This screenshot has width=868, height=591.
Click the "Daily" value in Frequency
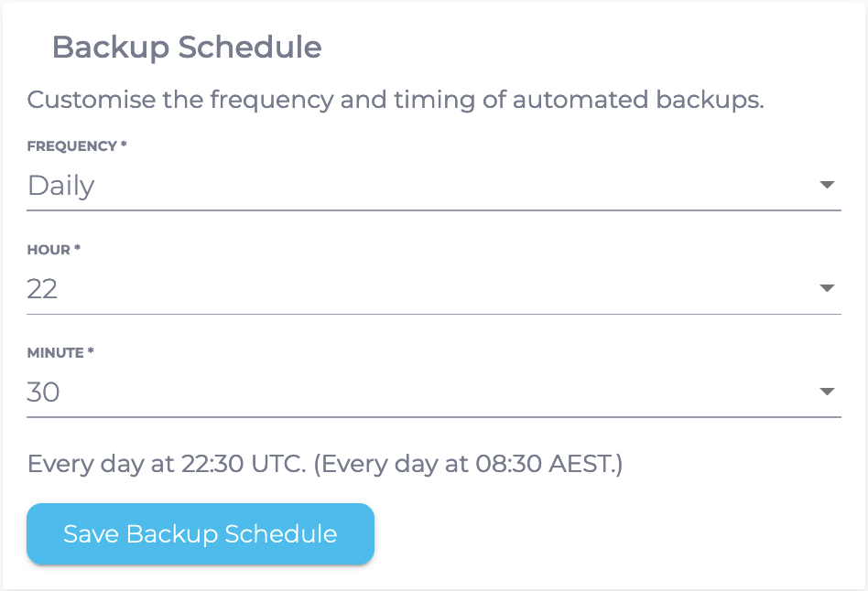tap(61, 186)
